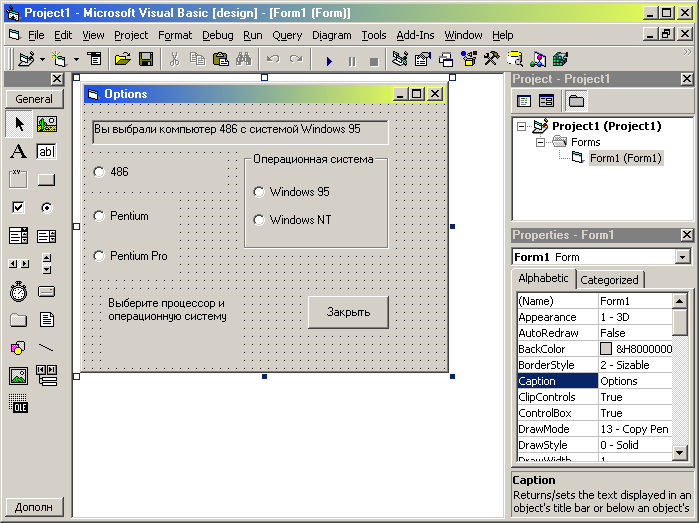Click the Закрыть button on form

pos(348,312)
